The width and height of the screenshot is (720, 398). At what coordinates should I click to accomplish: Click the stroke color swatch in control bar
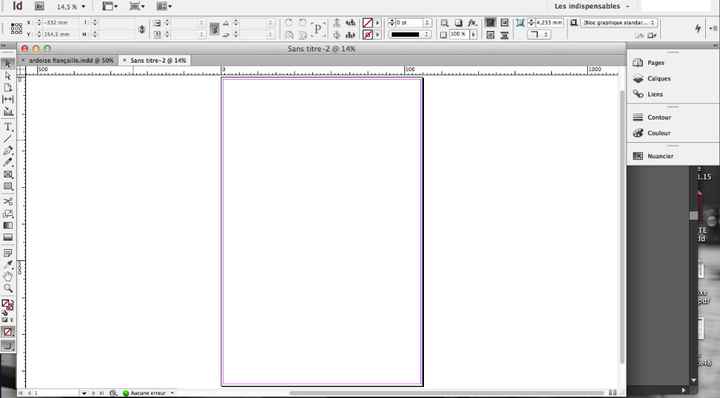click(x=367, y=34)
